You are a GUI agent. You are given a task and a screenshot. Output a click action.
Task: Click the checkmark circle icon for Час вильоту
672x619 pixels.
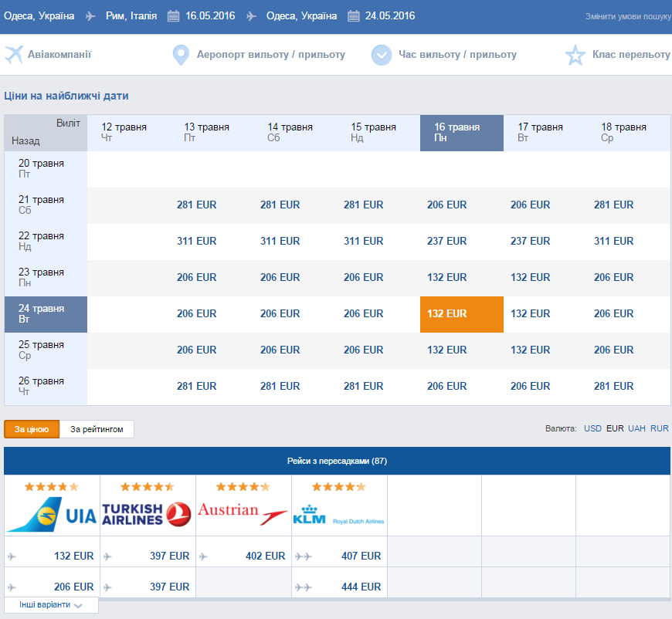382,56
